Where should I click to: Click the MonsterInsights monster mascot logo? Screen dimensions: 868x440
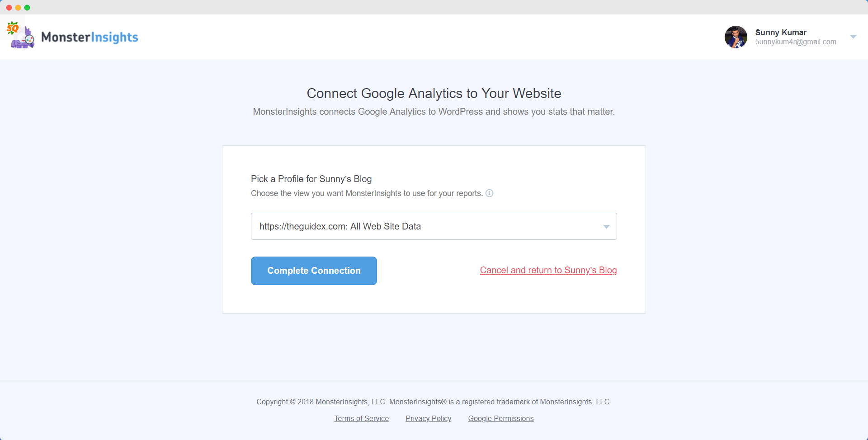(24, 39)
